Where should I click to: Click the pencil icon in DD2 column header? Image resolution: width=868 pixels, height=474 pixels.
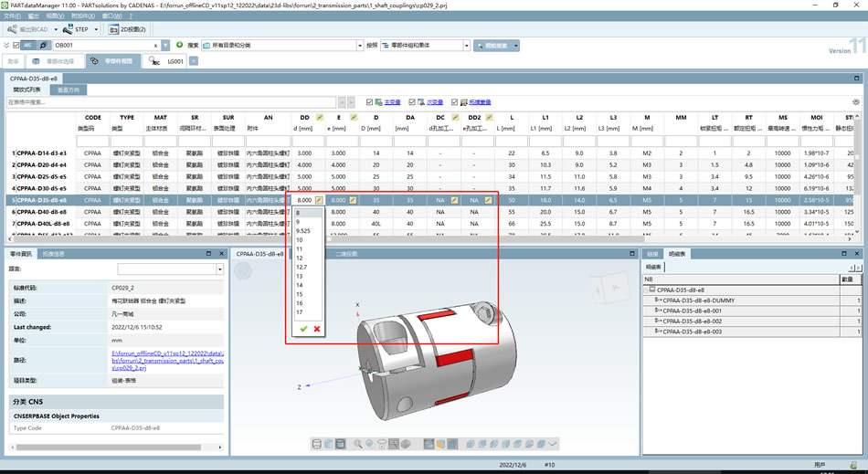[489, 117]
